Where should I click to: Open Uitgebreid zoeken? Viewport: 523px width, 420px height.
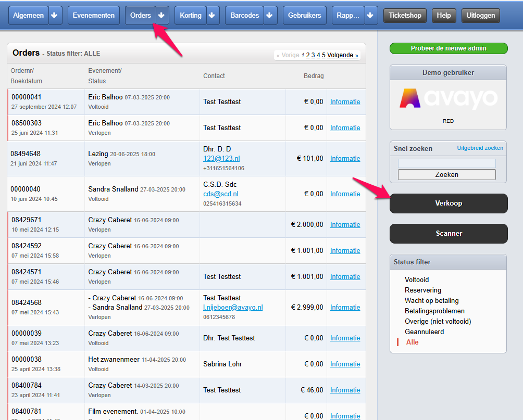[480, 148]
